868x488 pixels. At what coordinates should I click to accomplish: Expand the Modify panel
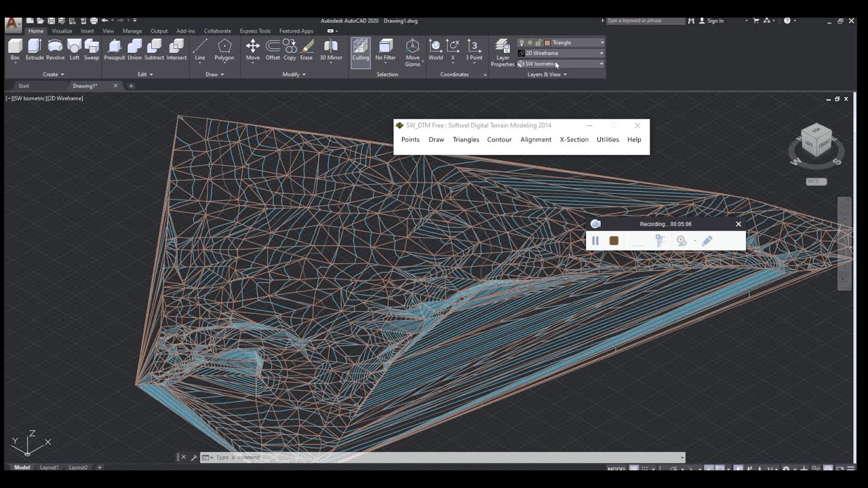tap(294, 75)
